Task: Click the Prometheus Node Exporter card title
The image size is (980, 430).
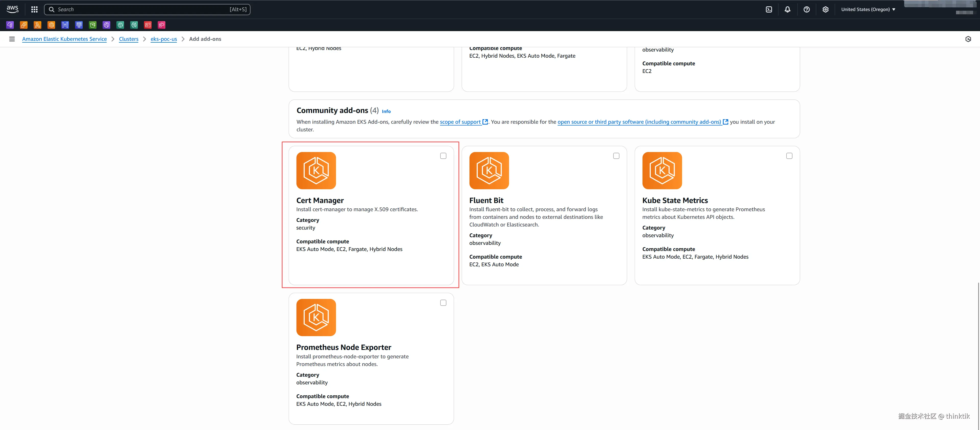Action: tap(344, 348)
